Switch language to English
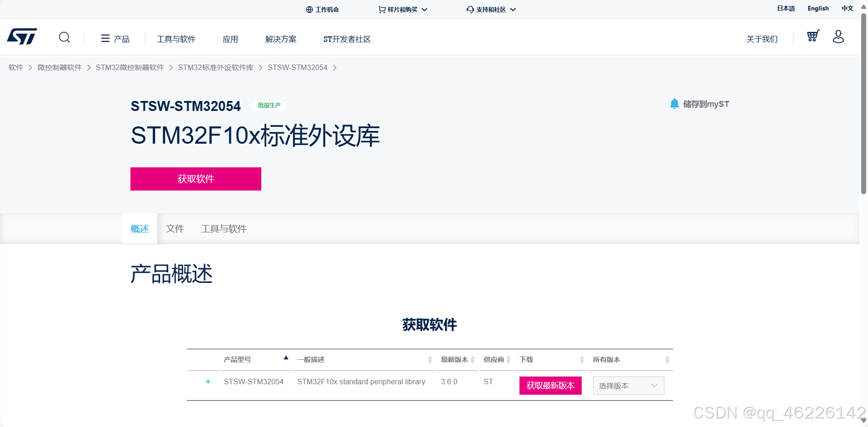868x427 pixels. coord(818,8)
